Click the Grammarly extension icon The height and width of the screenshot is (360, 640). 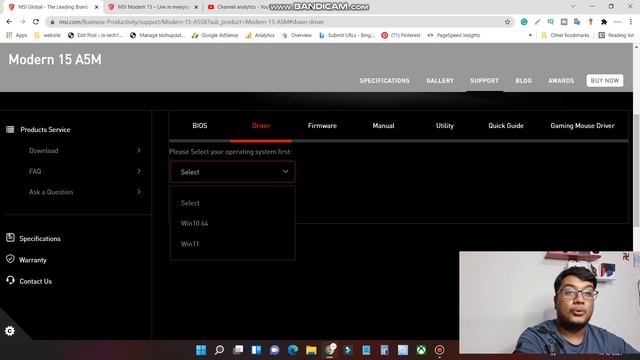coord(524,22)
